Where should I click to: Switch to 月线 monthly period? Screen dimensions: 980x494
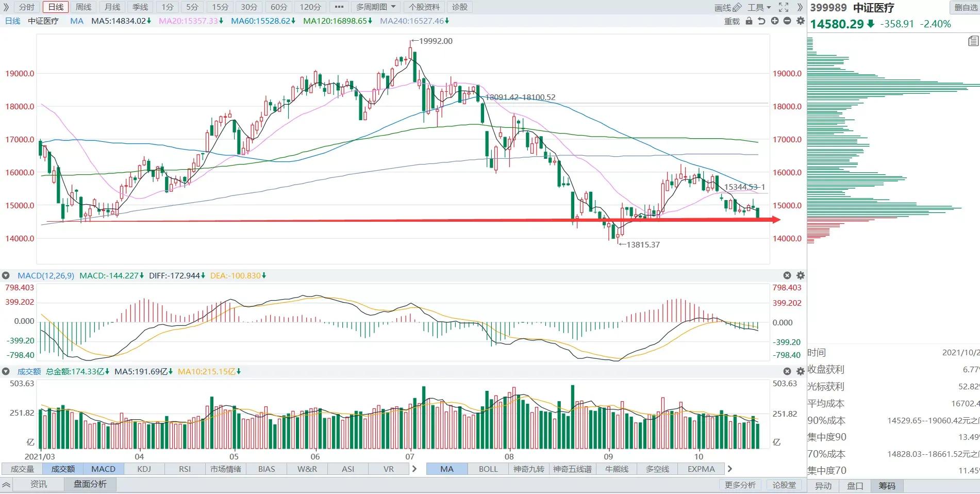click(112, 7)
